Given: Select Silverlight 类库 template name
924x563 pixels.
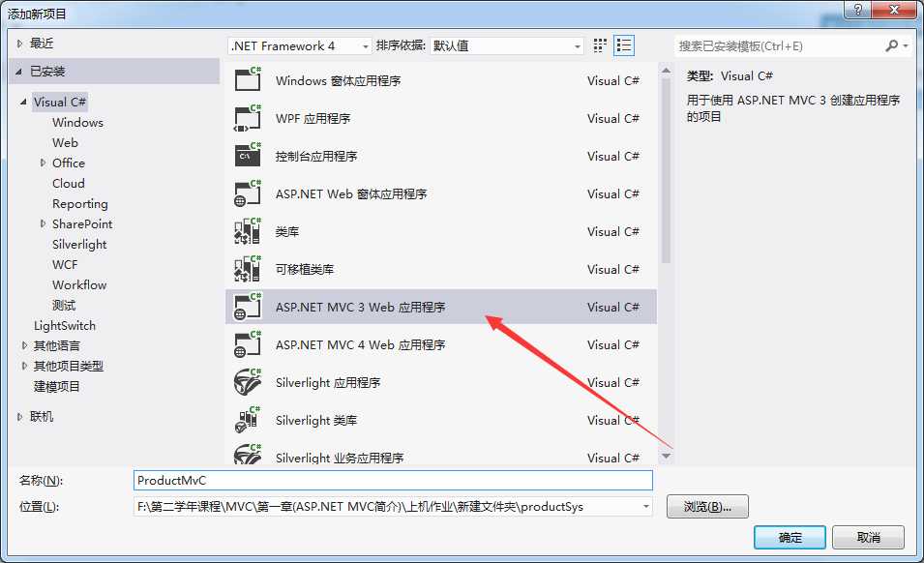Looking at the screenshot, I should [x=316, y=420].
